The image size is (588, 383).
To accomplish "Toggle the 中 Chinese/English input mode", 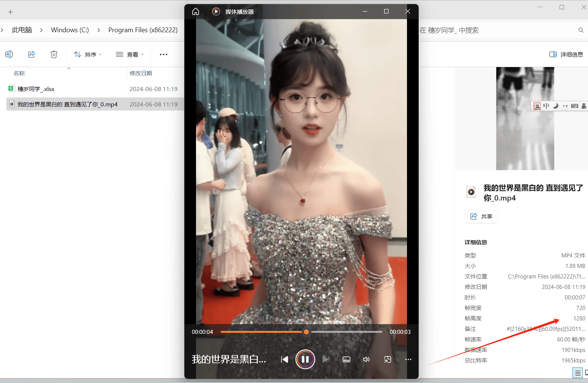I will click(546, 106).
